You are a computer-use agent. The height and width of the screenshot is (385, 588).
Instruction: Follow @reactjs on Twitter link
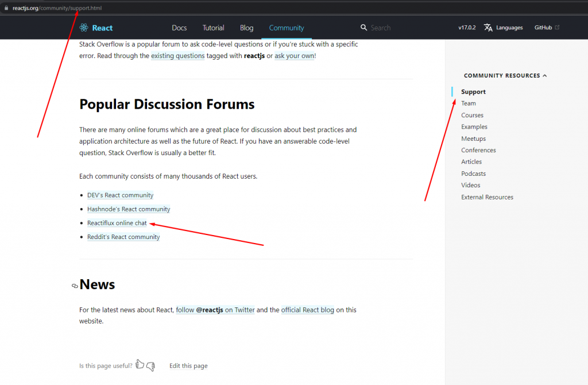[x=215, y=310]
